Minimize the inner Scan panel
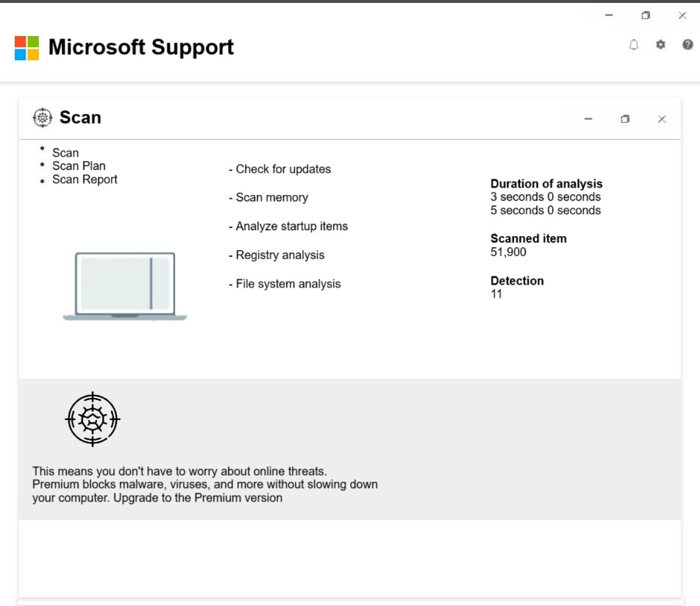Screen dimensions: 700x606 click(x=588, y=119)
